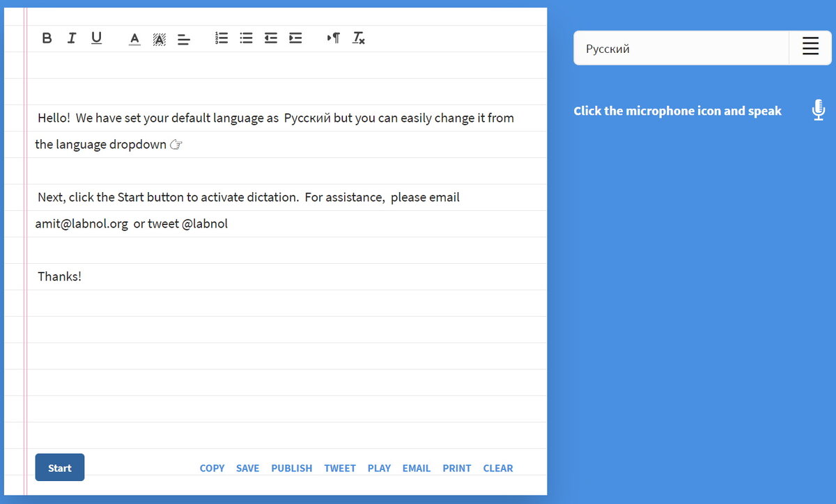
Task: Open the hamburger menu beside the language selector
Action: point(810,47)
